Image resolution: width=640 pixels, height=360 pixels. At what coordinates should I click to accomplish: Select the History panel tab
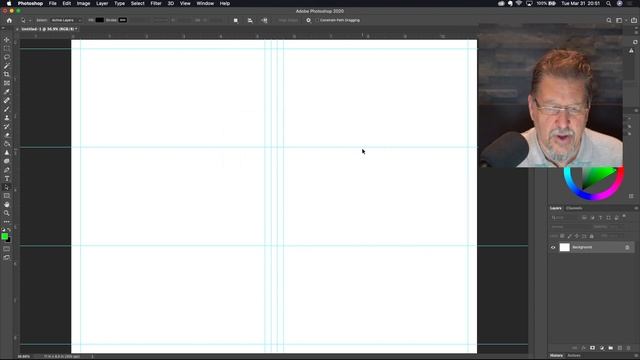tap(556, 356)
